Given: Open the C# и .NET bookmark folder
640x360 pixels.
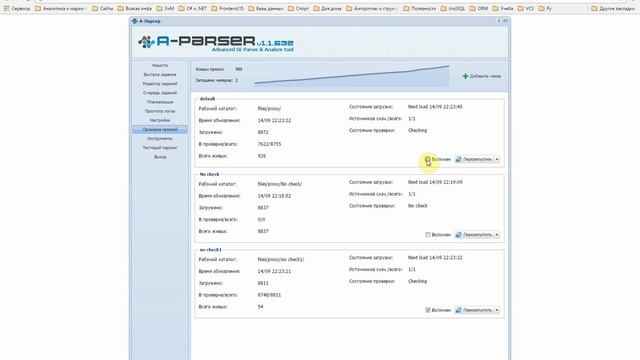Looking at the screenshot, I should click(193, 8).
